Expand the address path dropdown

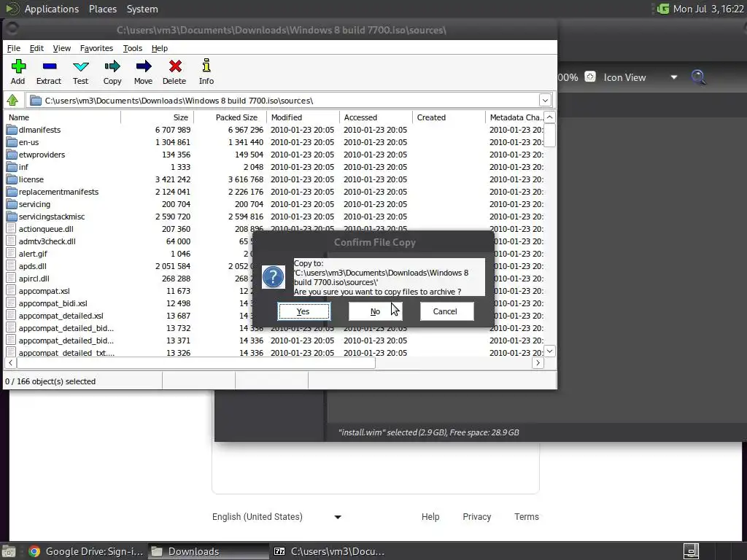pos(545,101)
